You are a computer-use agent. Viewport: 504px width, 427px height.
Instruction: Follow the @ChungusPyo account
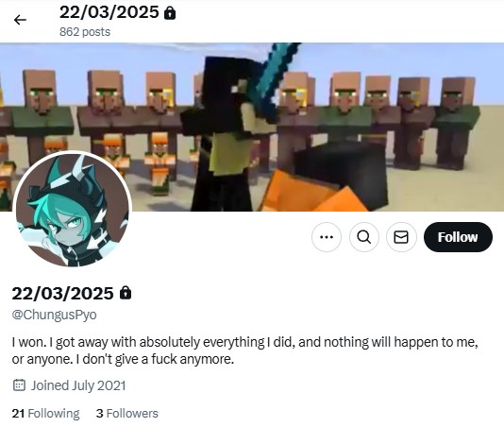[458, 237]
